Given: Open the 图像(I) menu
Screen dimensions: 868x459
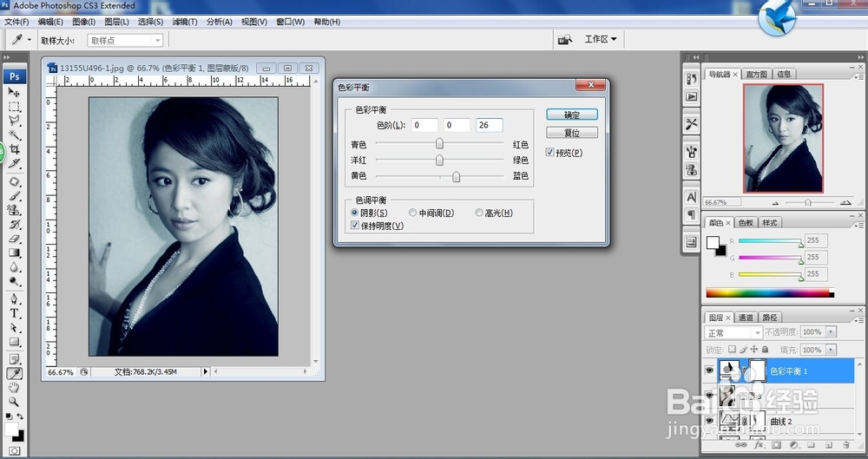Looking at the screenshot, I should (x=83, y=22).
